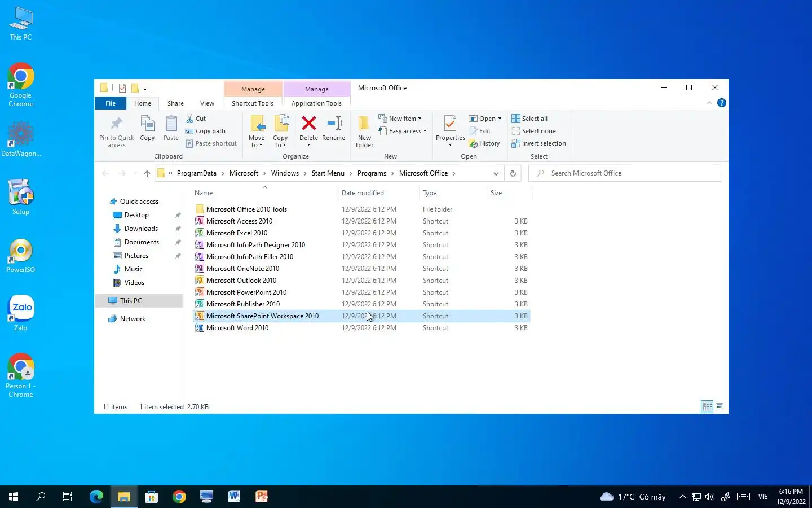Go up one folder level arrow
Screen dimensions: 812x508
pyautogui.click(x=147, y=173)
